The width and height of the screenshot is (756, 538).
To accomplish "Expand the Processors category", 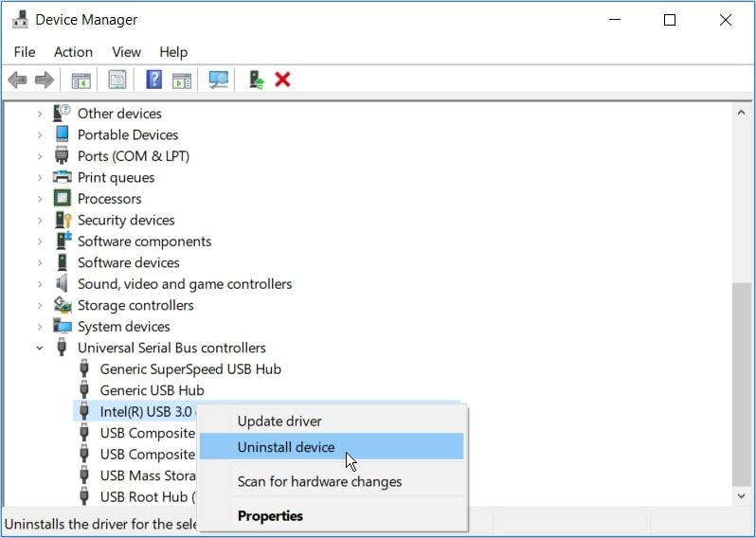I will [40, 199].
